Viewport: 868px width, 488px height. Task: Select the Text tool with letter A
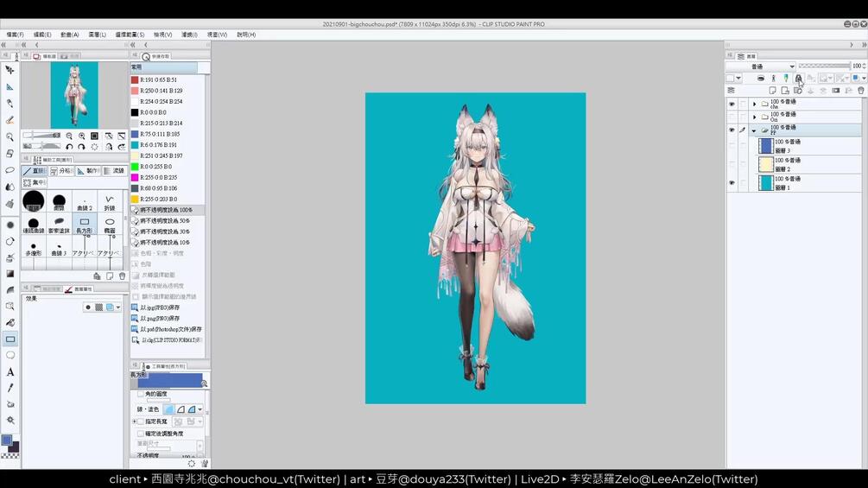point(10,371)
